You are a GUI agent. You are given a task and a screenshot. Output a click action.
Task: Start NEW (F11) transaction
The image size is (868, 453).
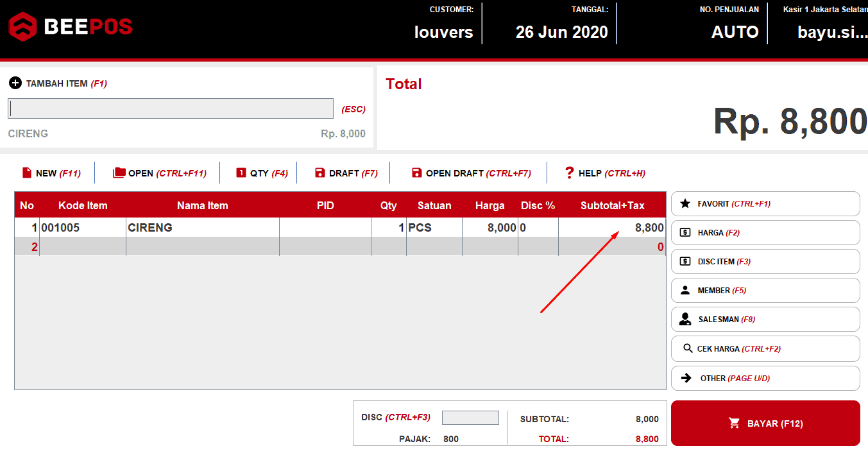pyautogui.click(x=51, y=173)
